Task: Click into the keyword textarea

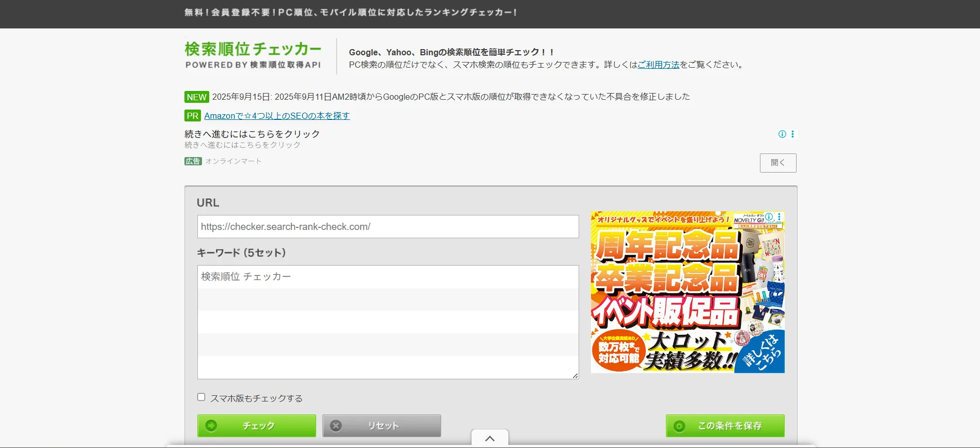Action: 388,322
